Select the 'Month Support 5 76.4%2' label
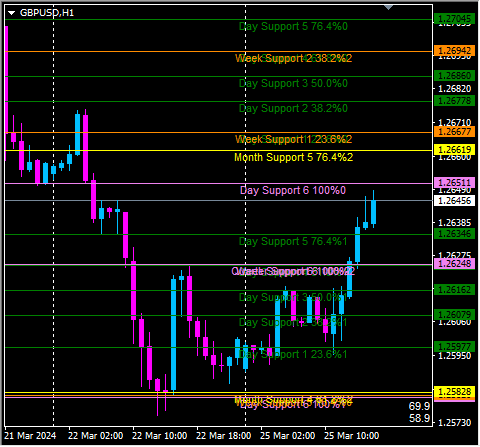Image resolution: width=480 pixels, height=447 pixels. 293,157
